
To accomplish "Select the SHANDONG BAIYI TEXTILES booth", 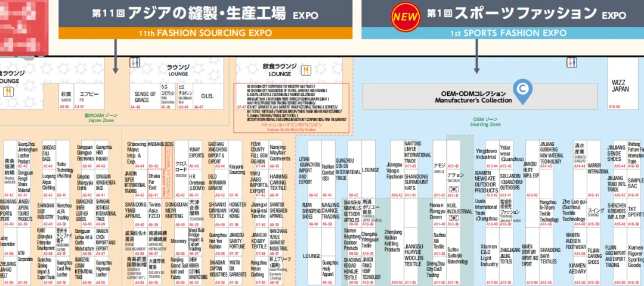I will click(547, 256).
